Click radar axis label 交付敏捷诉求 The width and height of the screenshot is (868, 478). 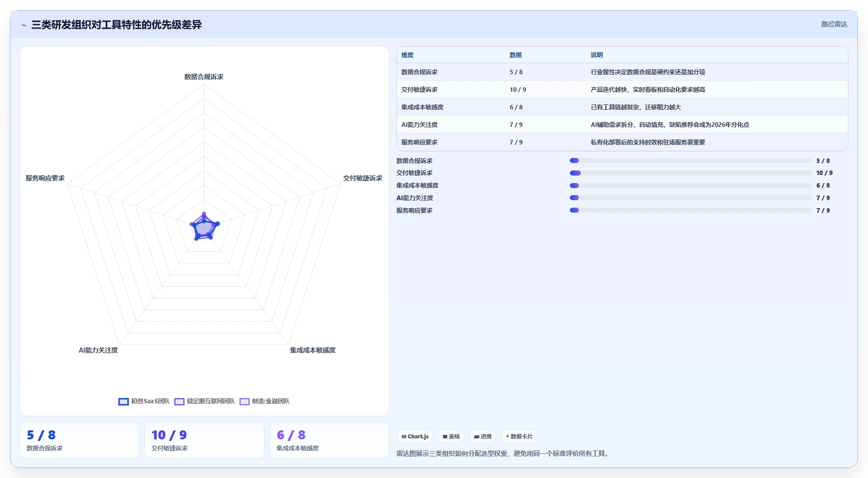[x=362, y=178]
